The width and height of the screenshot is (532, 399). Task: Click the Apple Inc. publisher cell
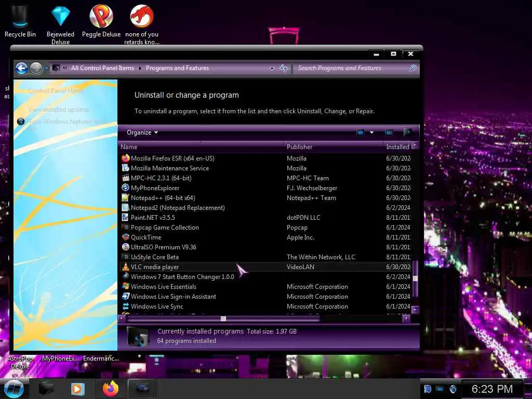tap(300, 237)
